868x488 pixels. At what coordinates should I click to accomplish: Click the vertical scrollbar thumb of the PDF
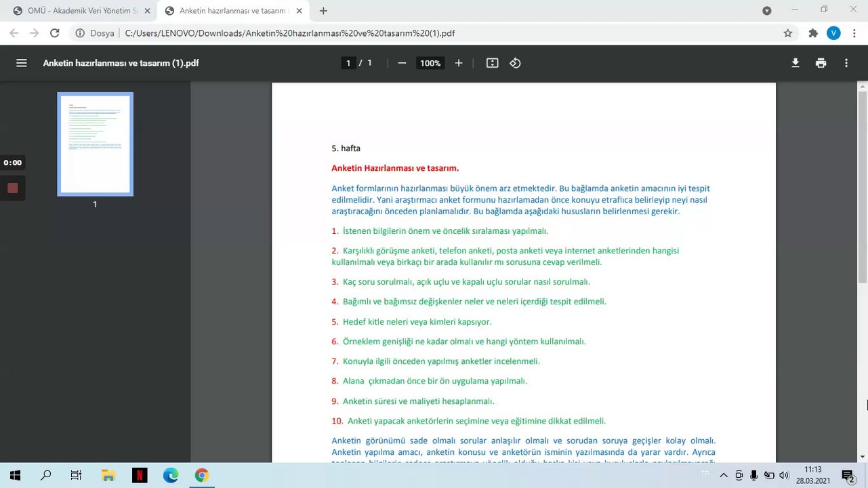[x=862, y=186]
